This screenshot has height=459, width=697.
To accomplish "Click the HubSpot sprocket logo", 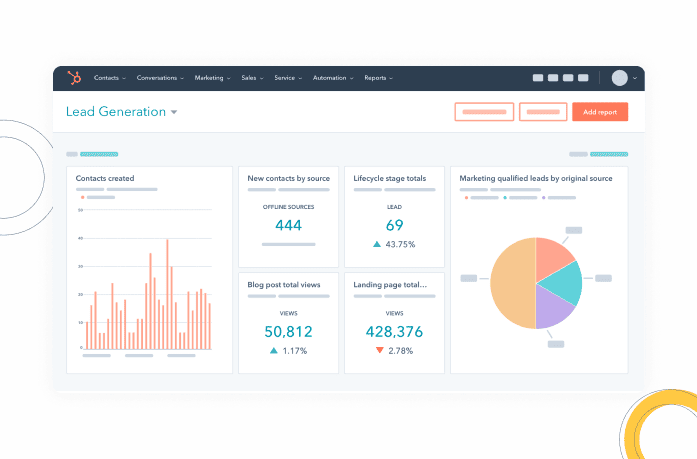I will pyautogui.click(x=74, y=78).
